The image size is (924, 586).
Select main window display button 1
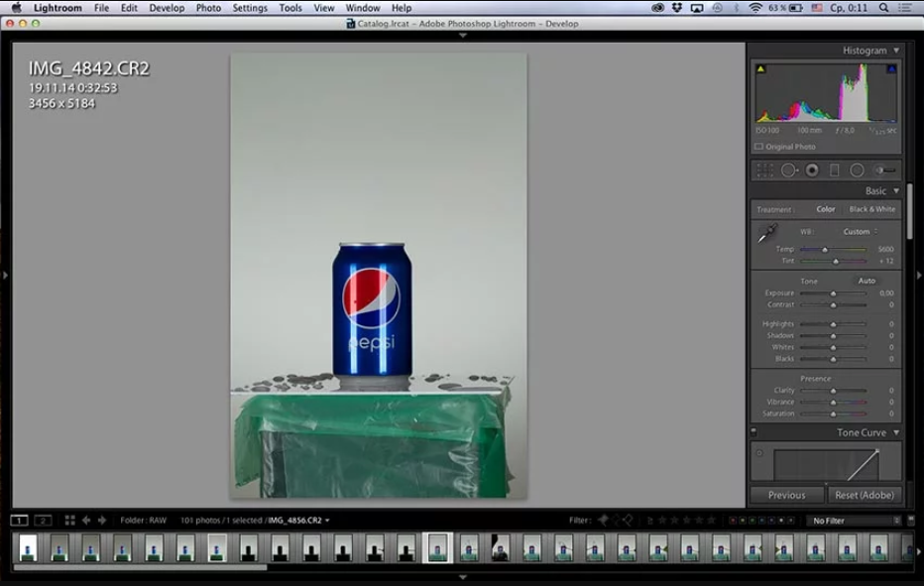[19, 520]
